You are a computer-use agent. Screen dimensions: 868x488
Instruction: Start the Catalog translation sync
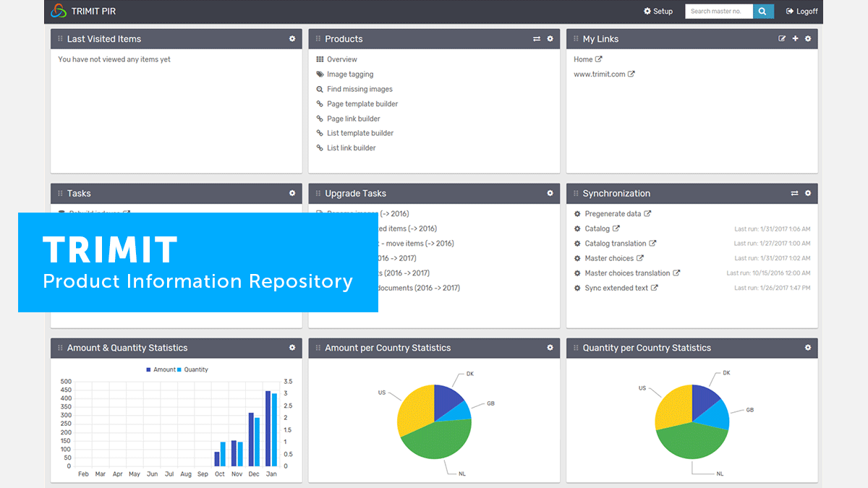pyautogui.click(x=616, y=244)
